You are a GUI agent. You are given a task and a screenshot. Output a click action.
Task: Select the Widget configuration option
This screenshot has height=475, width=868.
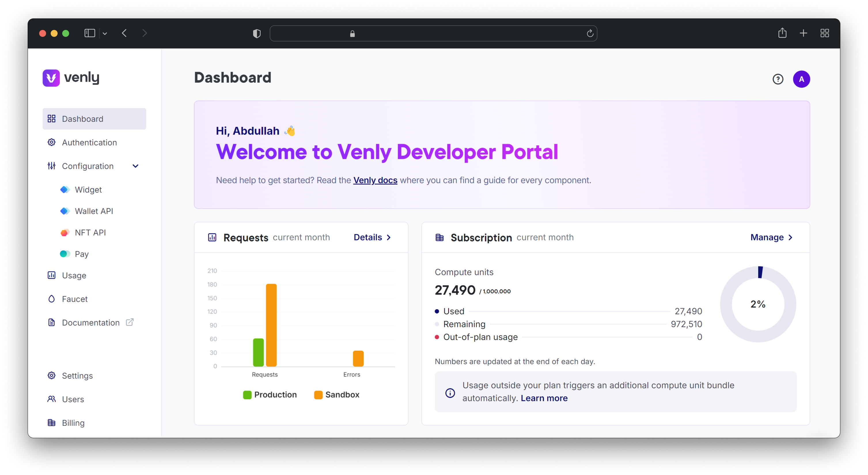click(88, 189)
